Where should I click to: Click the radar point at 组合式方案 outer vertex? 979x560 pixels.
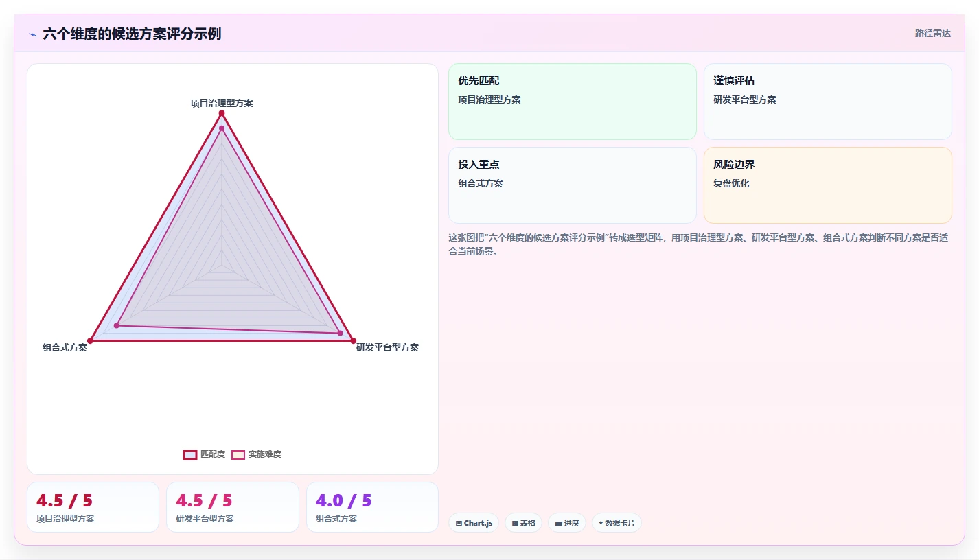pyautogui.click(x=90, y=341)
